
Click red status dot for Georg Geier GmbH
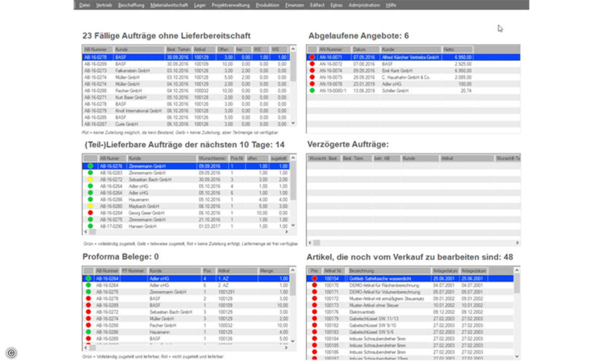click(90, 213)
